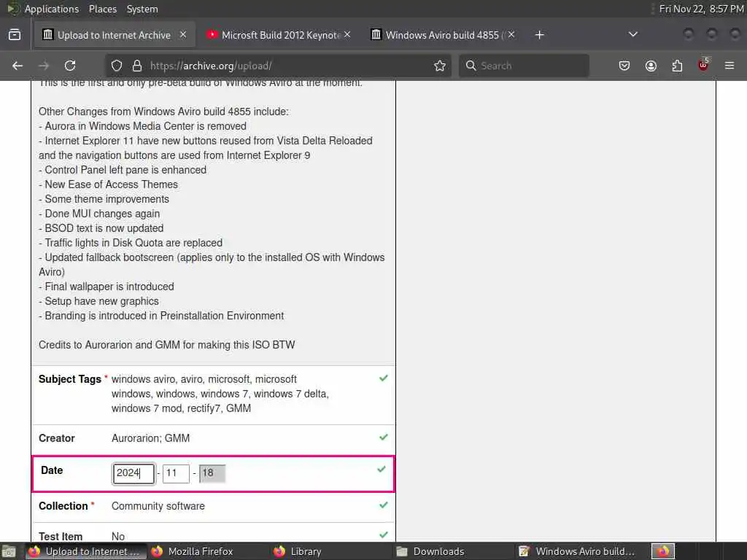The image size is (747, 560).
Task: Click the browser Search field
Action: 524,66
